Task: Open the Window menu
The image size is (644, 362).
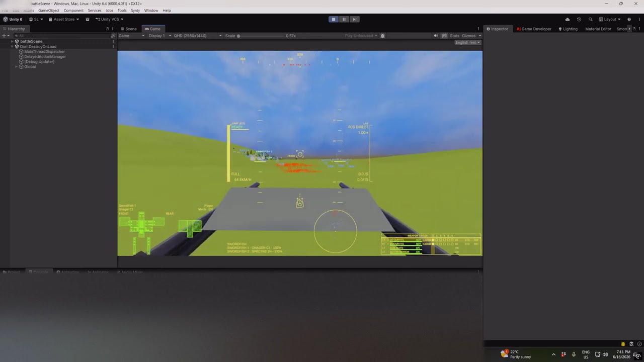Action: click(x=151, y=11)
